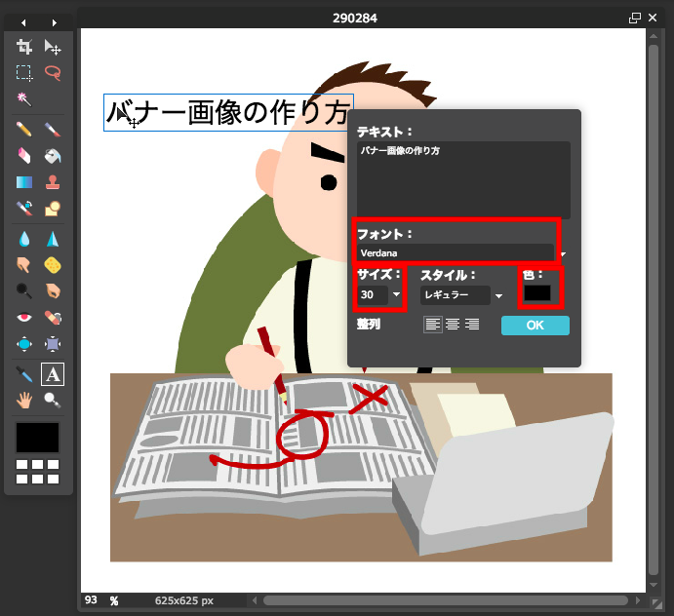This screenshot has width=674, height=616.
Task: Align text right
Action: coord(472,325)
